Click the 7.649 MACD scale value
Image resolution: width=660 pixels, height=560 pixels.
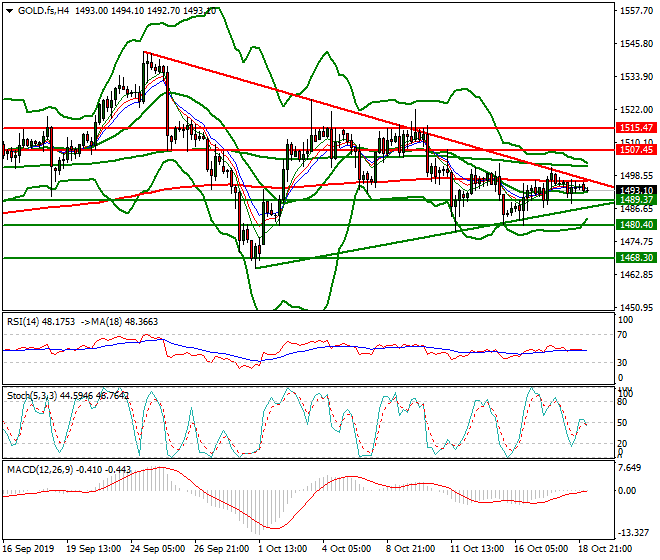click(x=630, y=468)
